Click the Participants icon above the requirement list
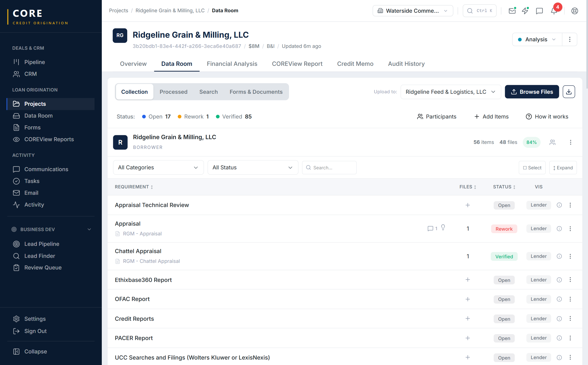This screenshot has height=365, width=588. coord(420,116)
